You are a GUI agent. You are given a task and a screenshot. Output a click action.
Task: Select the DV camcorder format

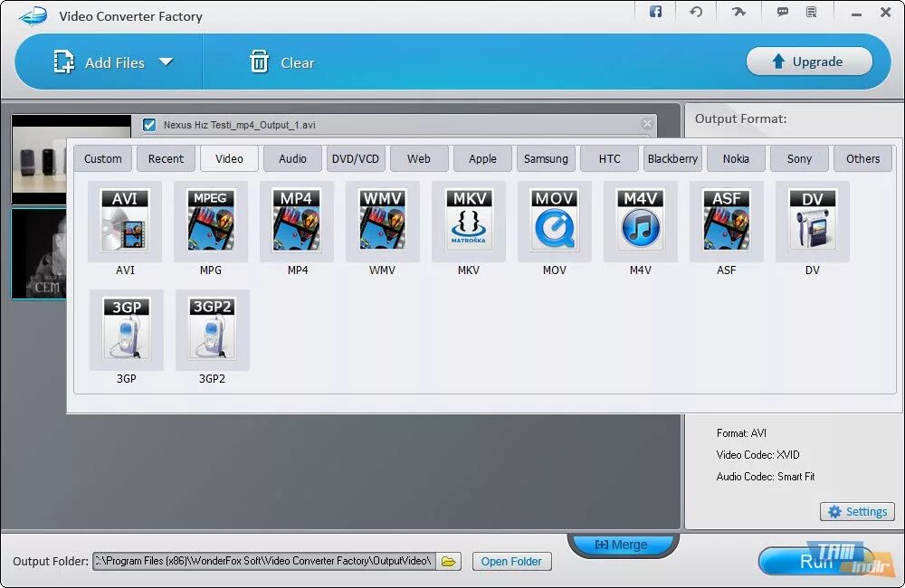(813, 223)
